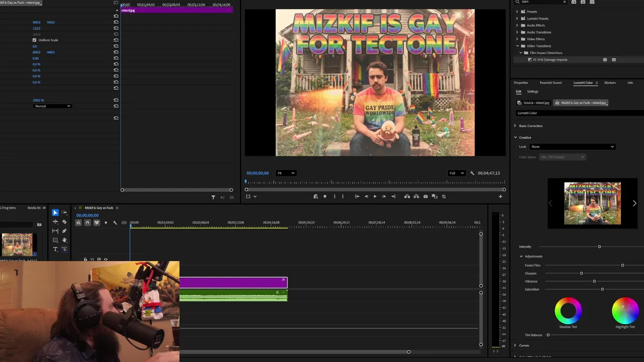Add a marker in the timeline panel

pyautogui.click(x=106, y=223)
